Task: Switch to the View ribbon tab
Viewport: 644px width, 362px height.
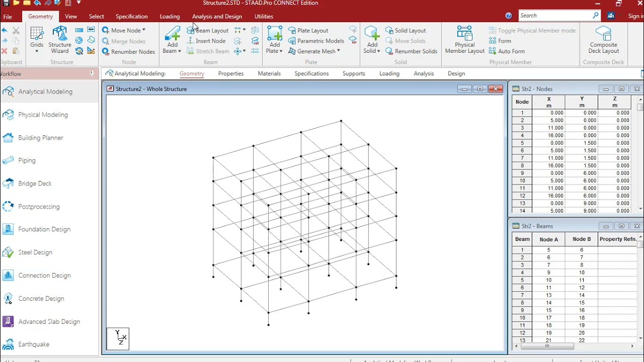Action: point(71,17)
